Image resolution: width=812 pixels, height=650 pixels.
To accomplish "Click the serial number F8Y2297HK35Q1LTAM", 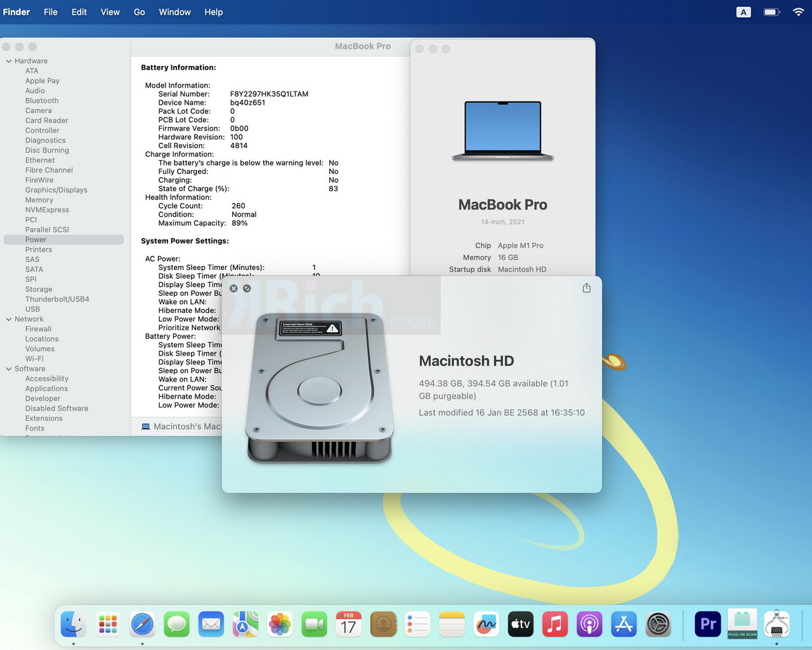I will click(x=269, y=94).
